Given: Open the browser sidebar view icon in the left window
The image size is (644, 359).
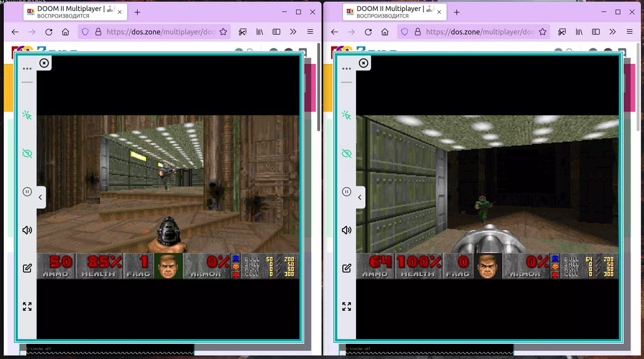Looking at the screenshot, I should [x=276, y=32].
